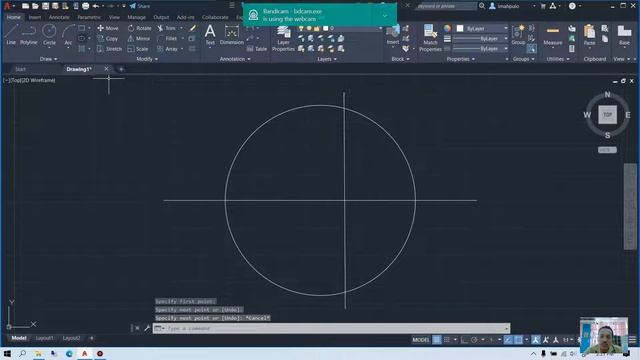Open the lineweight ByLayer dropdown
640x360 pixels.
480,38
